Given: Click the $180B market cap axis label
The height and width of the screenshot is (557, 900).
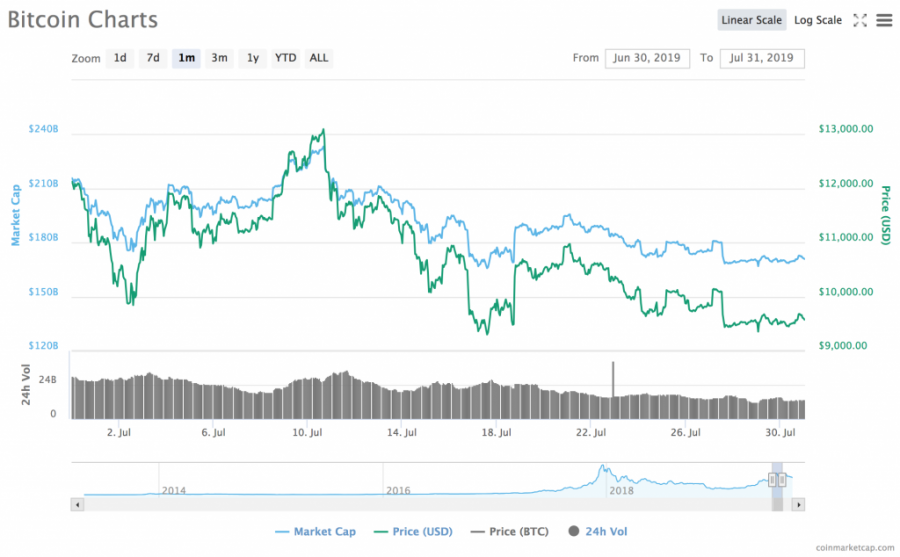Looking at the screenshot, I should 44,237.
